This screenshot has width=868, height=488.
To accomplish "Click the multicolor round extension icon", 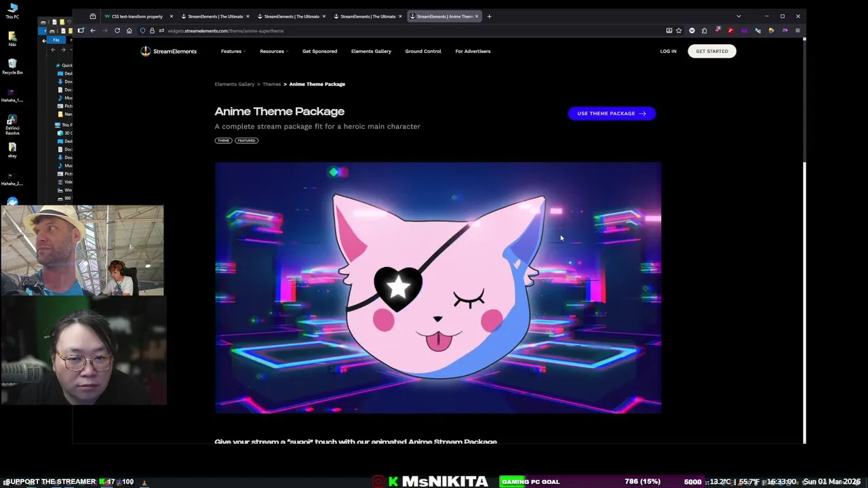I will point(771,30).
